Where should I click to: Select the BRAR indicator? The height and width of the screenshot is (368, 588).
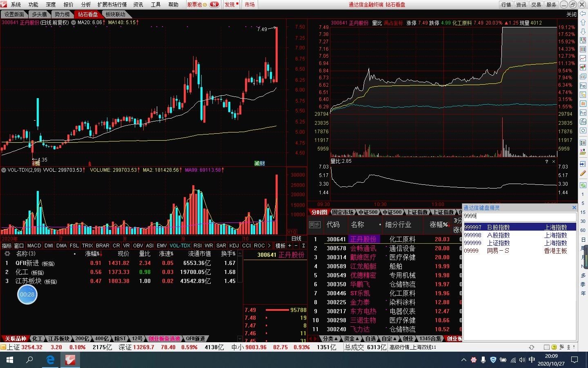102,246
